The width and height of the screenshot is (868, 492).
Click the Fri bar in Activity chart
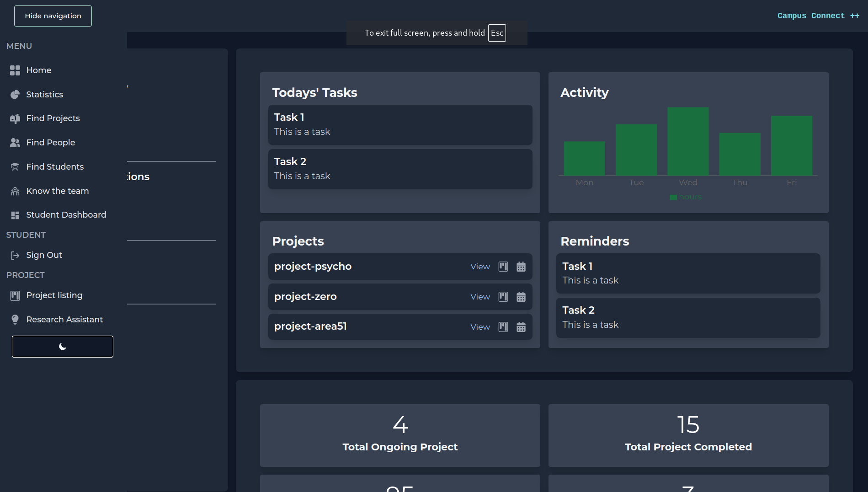792,145
